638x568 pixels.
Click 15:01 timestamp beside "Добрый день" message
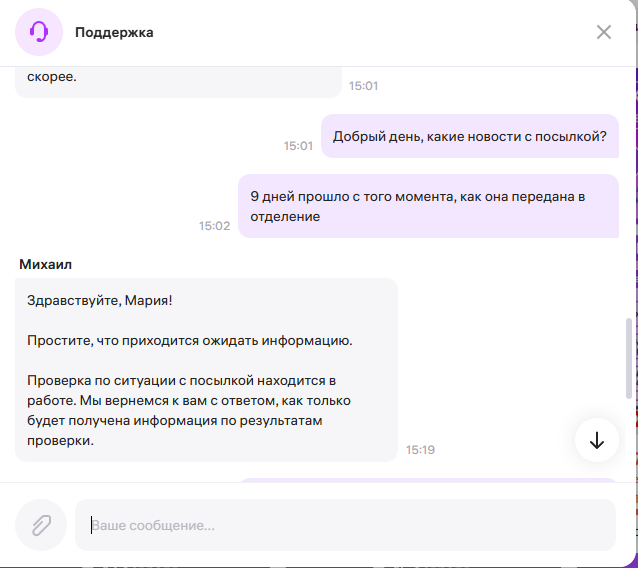(x=298, y=146)
